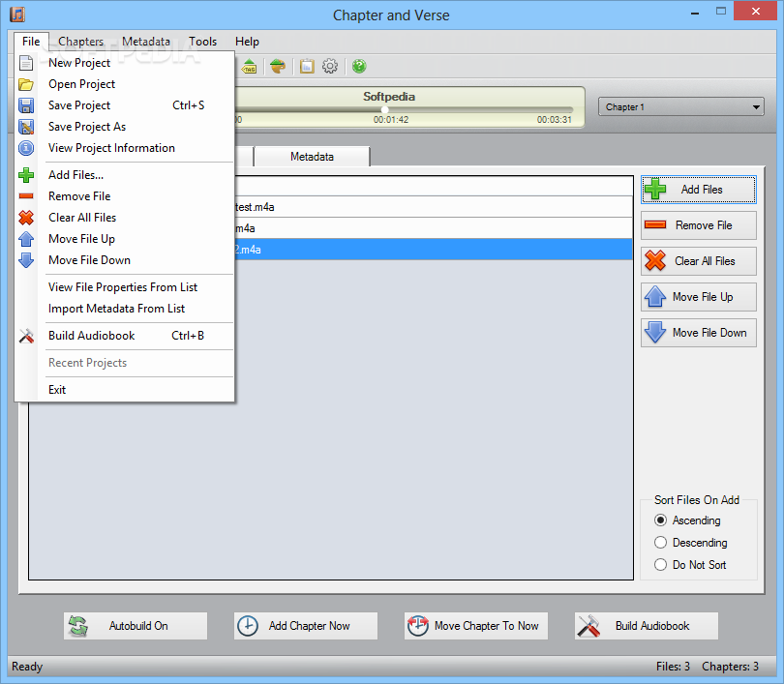
Task: Click the paint palette toolbar icon
Action: click(x=278, y=66)
